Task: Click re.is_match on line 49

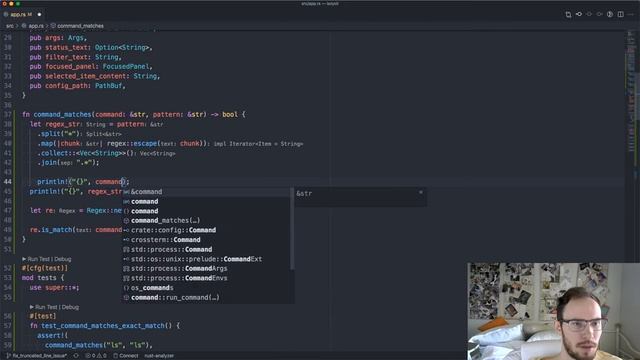Action: [51, 230]
